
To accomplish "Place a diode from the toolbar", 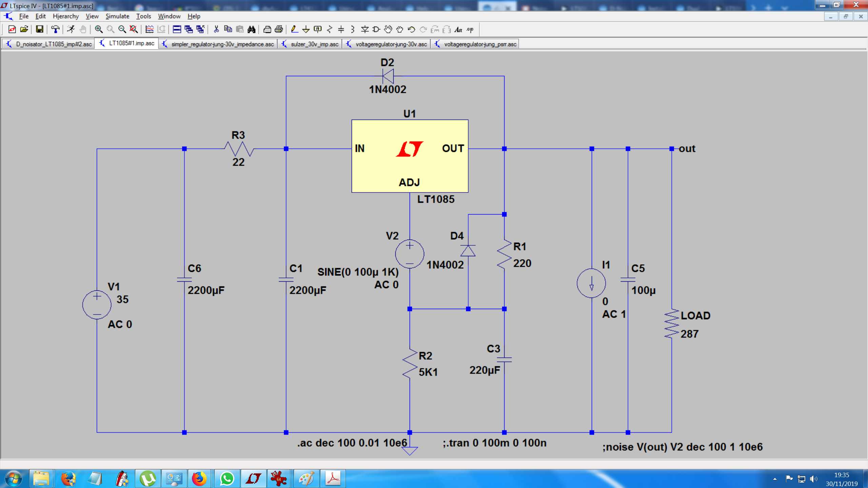I will point(364,29).
